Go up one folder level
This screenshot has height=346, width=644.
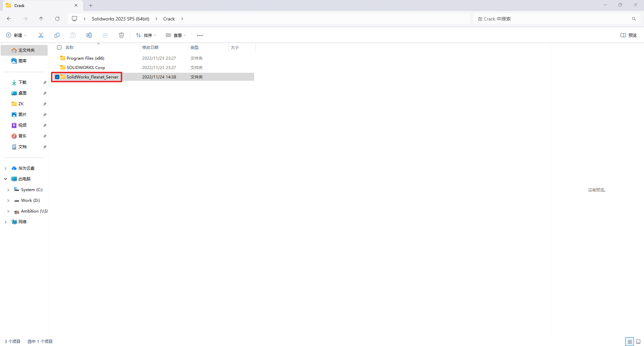41,19
